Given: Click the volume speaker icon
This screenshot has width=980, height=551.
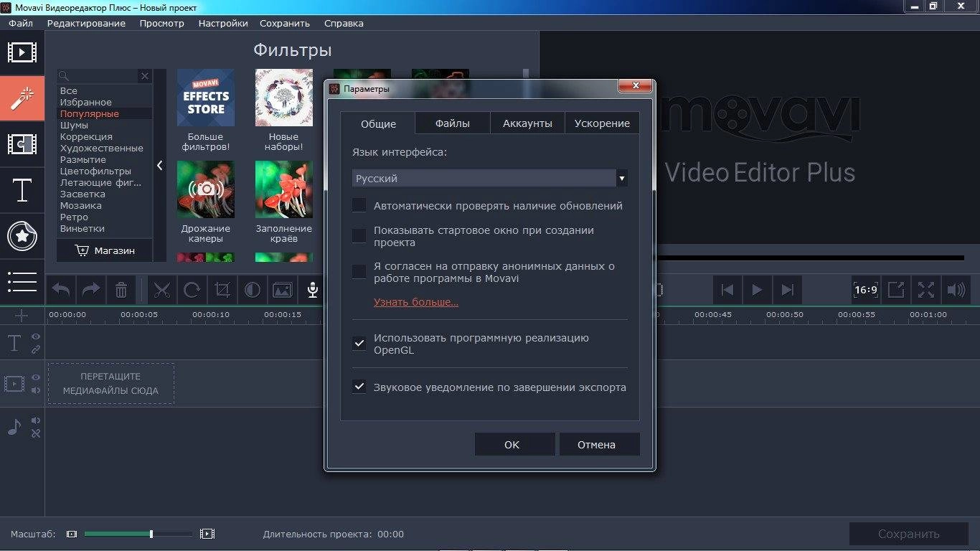Looking at the screenshot, I should click(x=956, y=290).
